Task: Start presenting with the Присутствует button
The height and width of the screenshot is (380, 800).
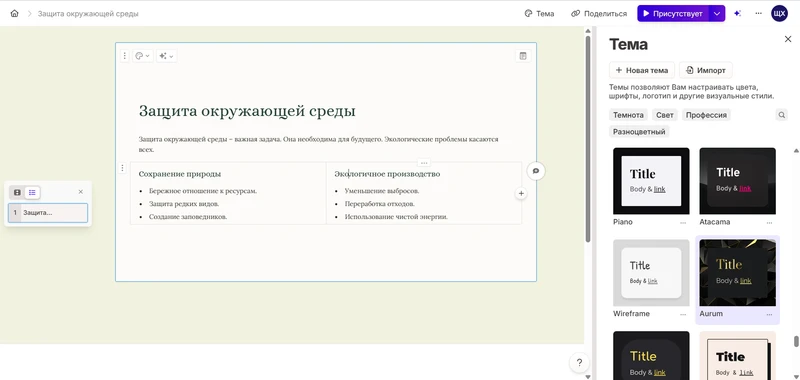Action: (673, 14)
